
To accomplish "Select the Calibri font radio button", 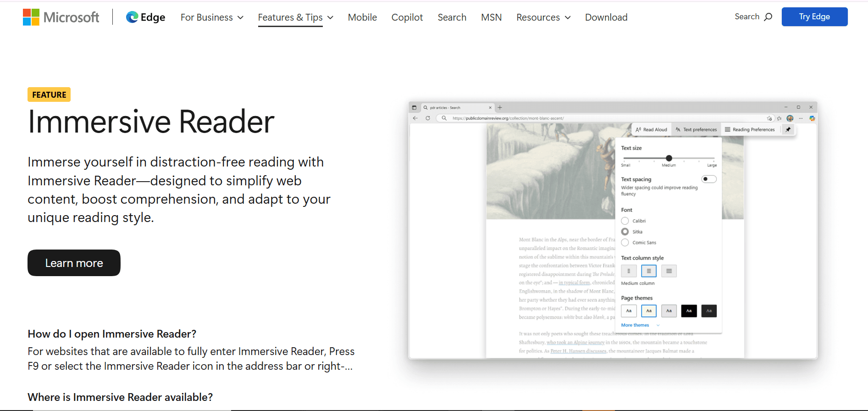I will (x=625, y=221).
